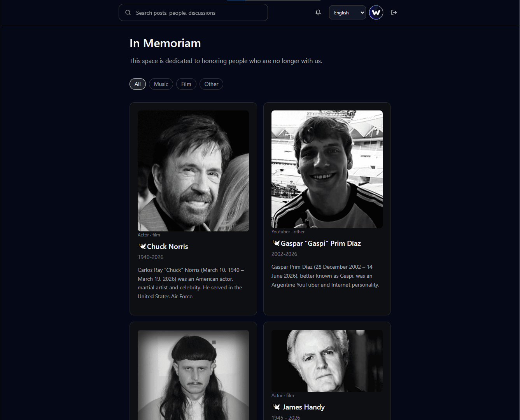This screenshot has width=520, height=420.
Task: Filter memorials by Other
Action: point(211,84)
